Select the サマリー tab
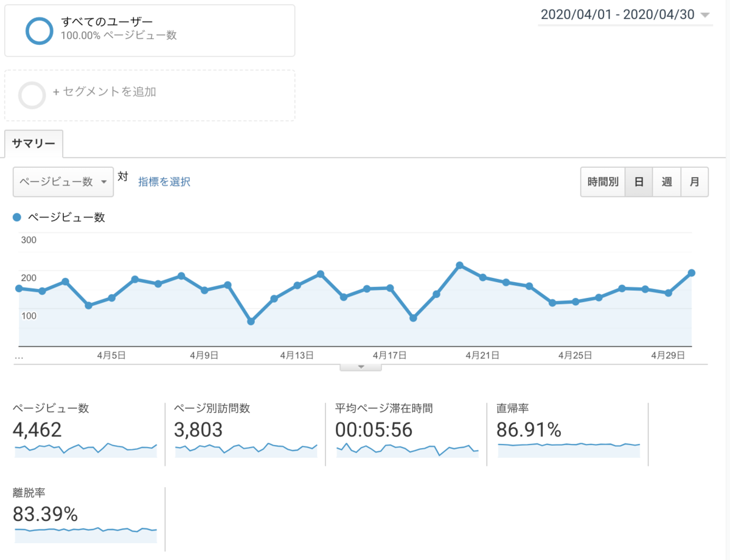Screen dimensions: 730x560 pyautogui.click(x=33, y=143)
